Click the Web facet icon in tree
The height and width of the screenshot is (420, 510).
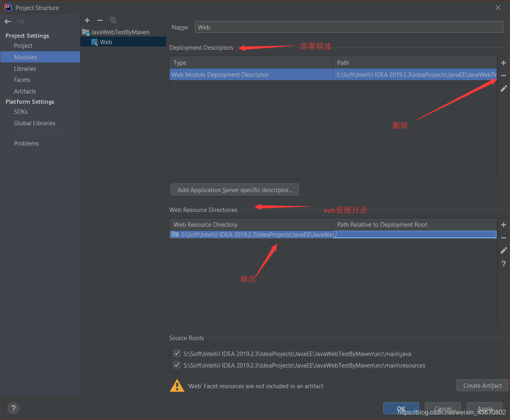[95, 42]
